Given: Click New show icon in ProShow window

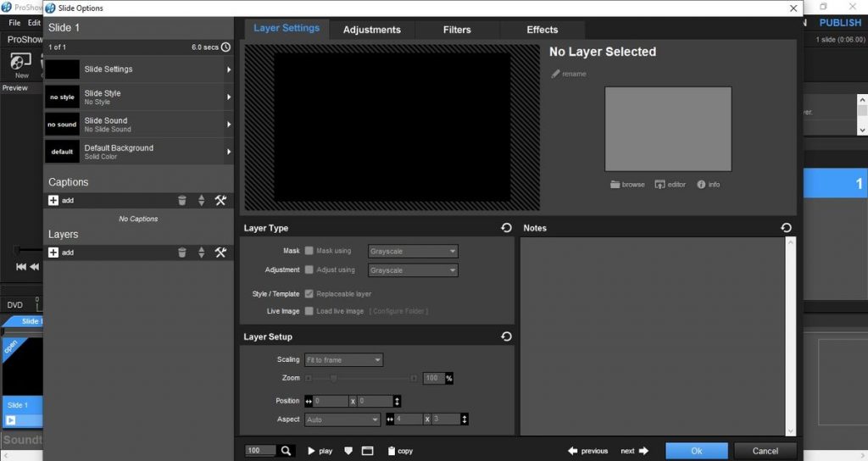Looking at the screenshot, I should click(21, 64).
